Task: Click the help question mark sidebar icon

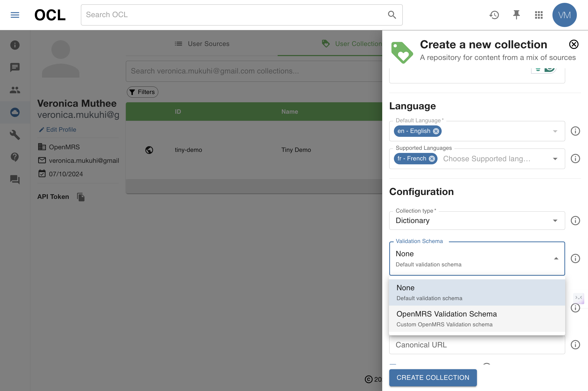Action: [x=15, y=157]
